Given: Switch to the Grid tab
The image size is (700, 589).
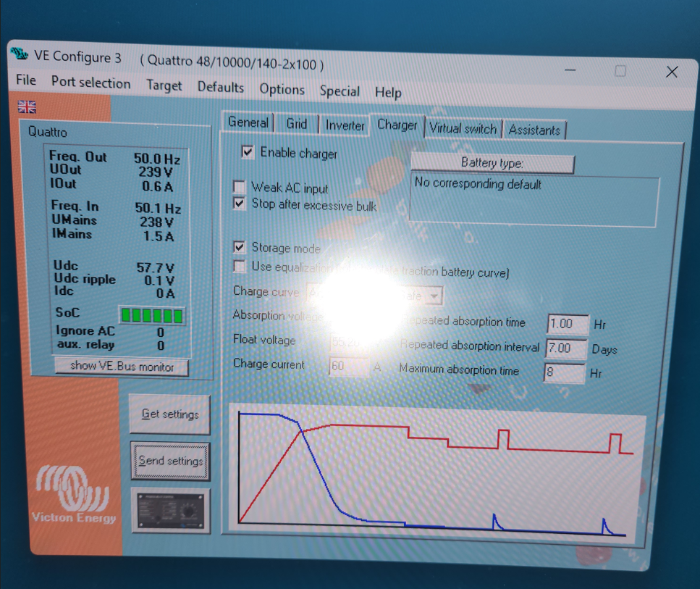Looking at the screenshot, I should tap(296, 124).
